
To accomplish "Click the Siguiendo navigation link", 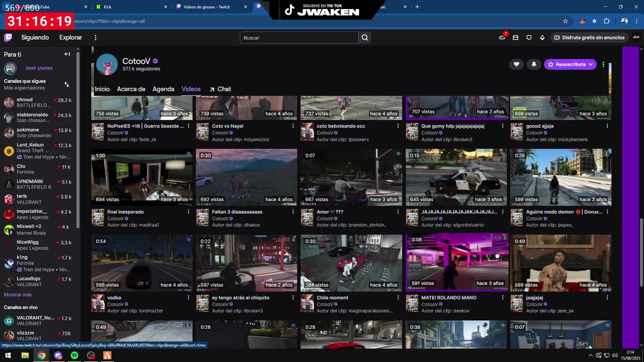I will click(35, 38).
